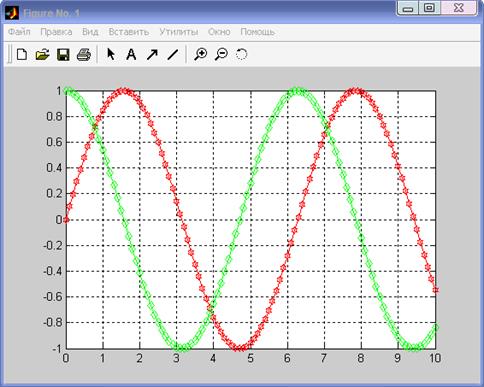
Task: Print the figure with printer icon
Action: pos(84,54)
